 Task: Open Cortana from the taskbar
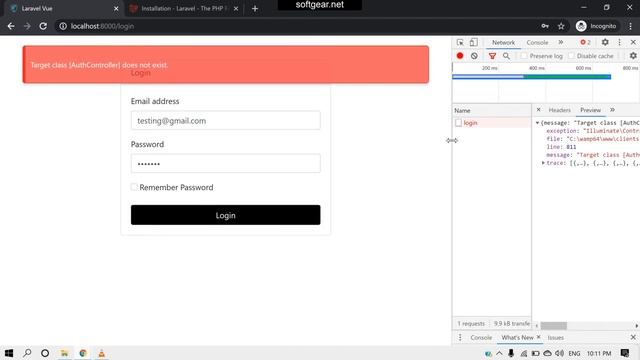tap(45, 353)
